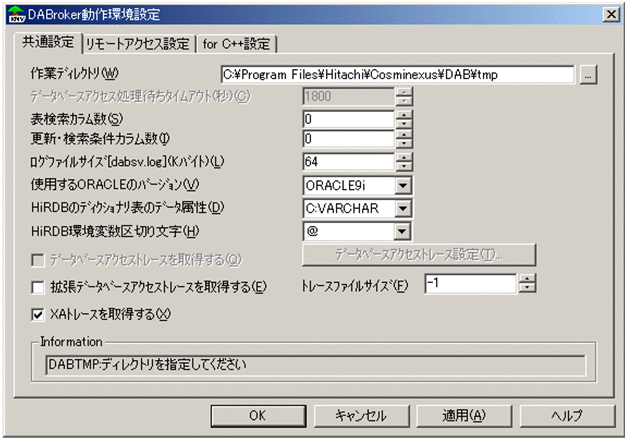This screenshot has width=628, height=441.
Task: Click the 使用するORACLEのバージョン(V) label
Action: (x=115, y=185)
